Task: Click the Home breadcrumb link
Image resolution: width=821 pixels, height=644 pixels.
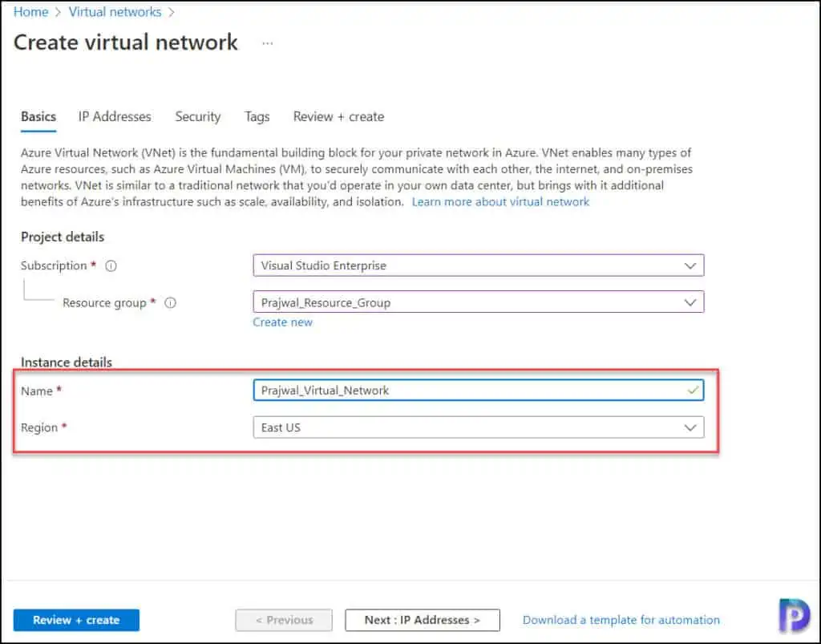Action: [31, 12]
